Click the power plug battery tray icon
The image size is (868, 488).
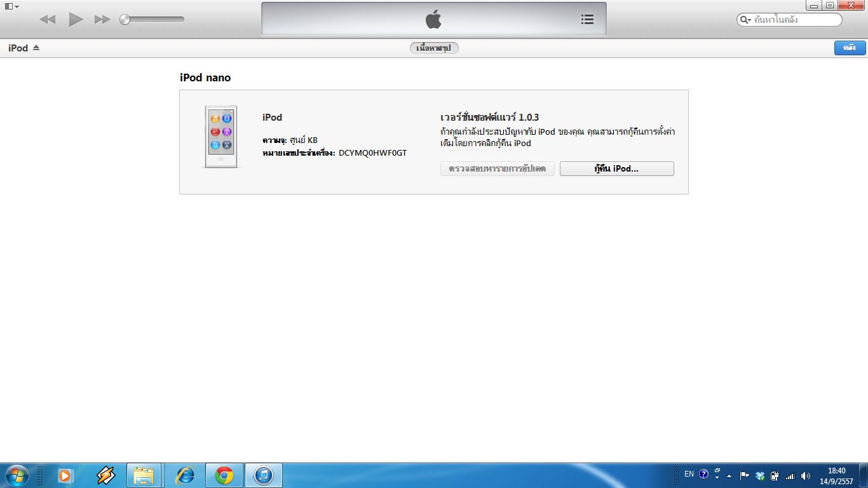coord(775,475)
